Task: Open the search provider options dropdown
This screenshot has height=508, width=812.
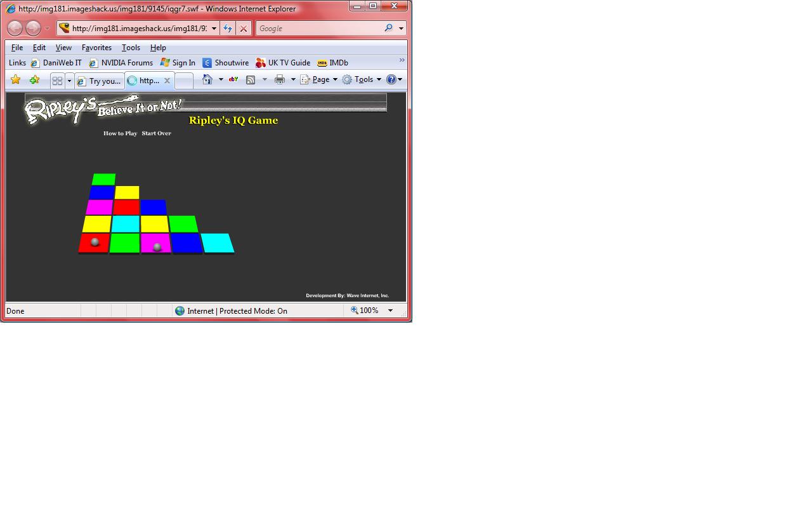Action: pyautogui.click(x=401, y=28)
